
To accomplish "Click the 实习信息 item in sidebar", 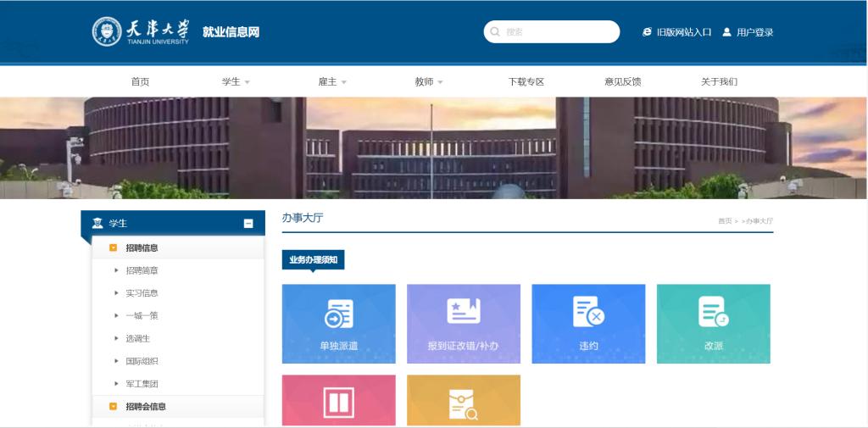I will point(142,293).
